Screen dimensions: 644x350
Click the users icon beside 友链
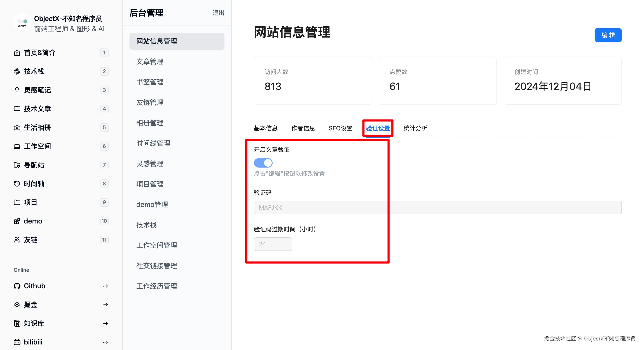coord(17,240)
